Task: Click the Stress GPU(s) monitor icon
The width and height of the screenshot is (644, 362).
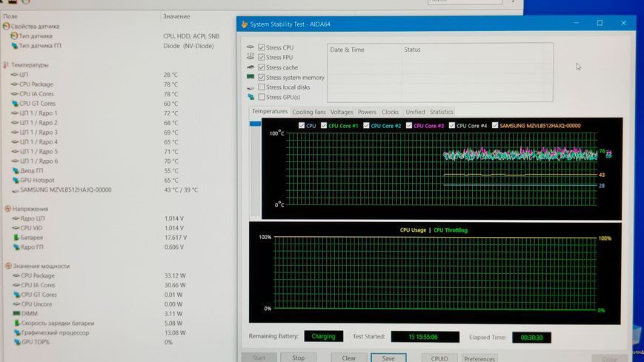Action: [x=251, y=97]
